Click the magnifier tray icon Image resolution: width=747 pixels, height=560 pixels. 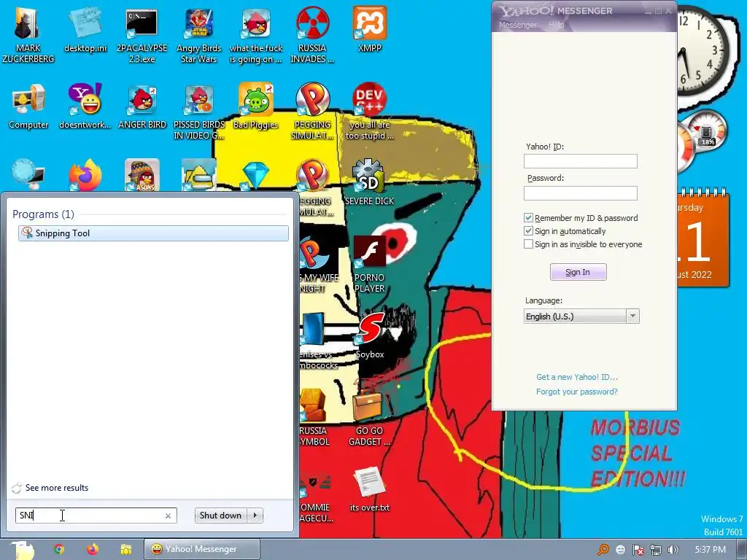pyautogui.click(x=603, y=550)
